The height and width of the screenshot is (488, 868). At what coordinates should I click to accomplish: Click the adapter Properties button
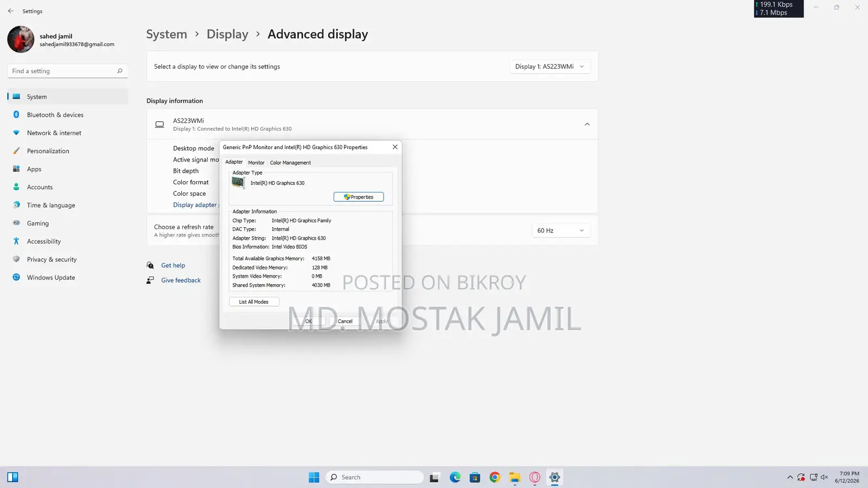coord(359,197)
